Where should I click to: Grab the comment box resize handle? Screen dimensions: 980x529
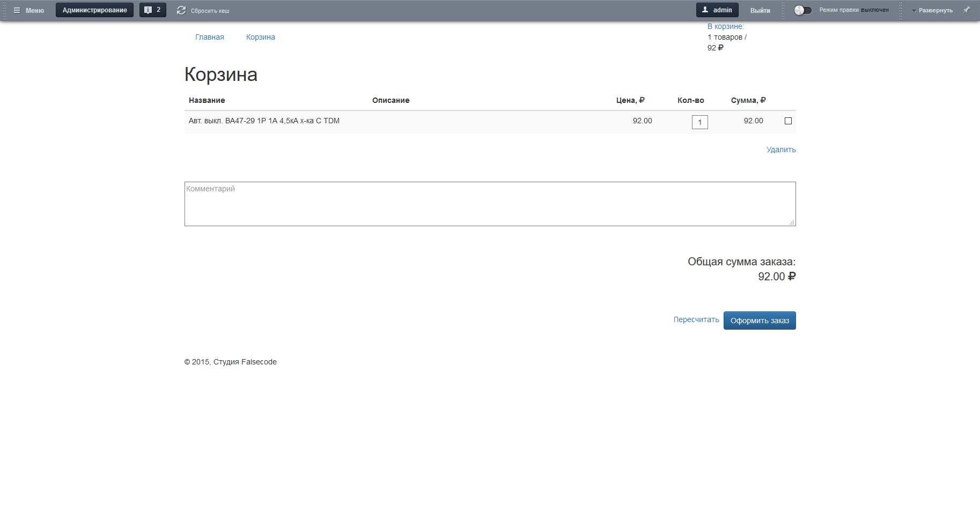[792, 222]
